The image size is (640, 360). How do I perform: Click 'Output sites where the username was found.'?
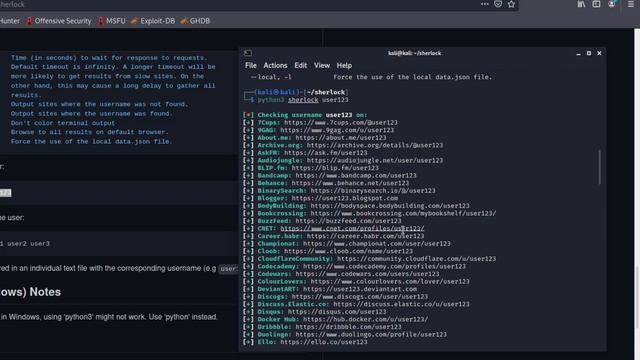pyautogui.click(x=92, y=113)
